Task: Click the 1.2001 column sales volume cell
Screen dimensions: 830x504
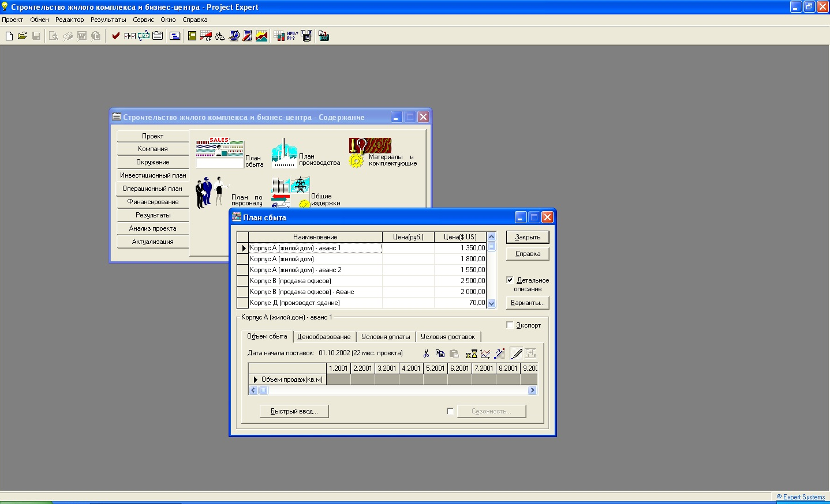Action: pyautogui.click(x=338, y=379)
